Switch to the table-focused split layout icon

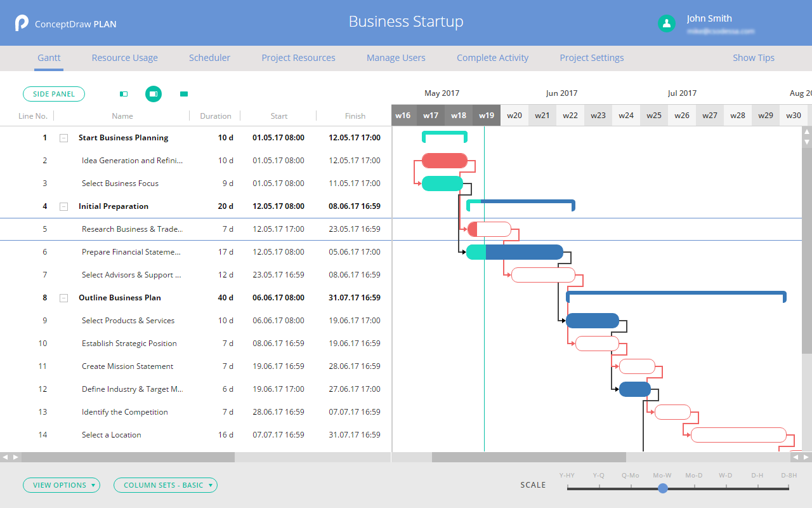[124, 94]
